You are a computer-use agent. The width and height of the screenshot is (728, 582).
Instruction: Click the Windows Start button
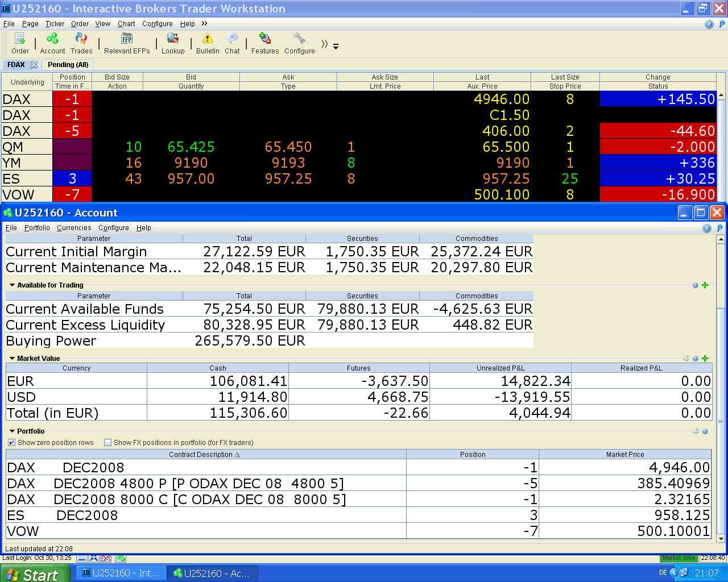34,574
